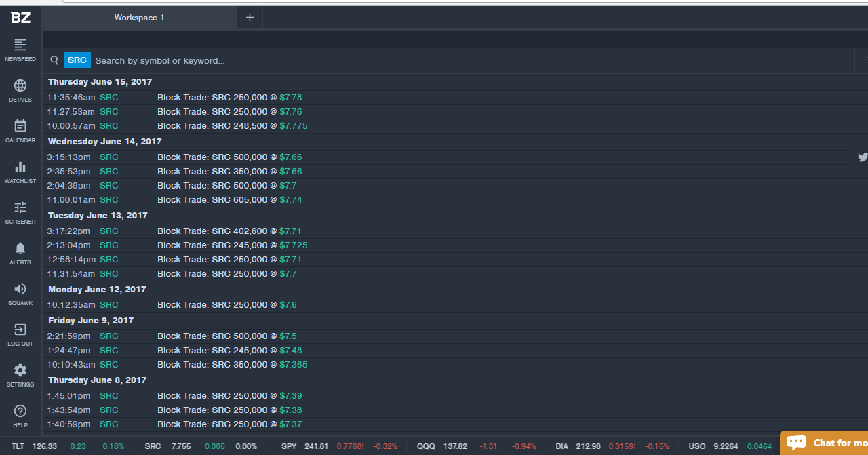Click the search magnifier icon
This screenshot has width=868, height=455.
[x=54, y=60]
